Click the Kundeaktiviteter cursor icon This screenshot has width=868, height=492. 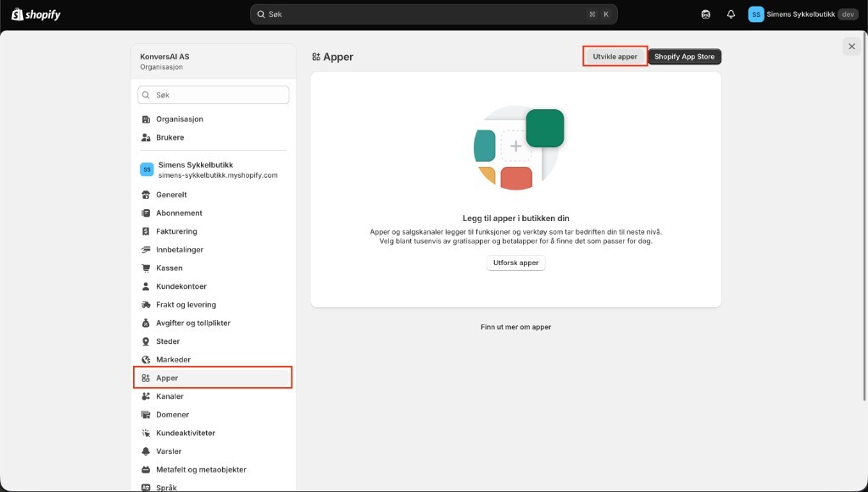146,433
